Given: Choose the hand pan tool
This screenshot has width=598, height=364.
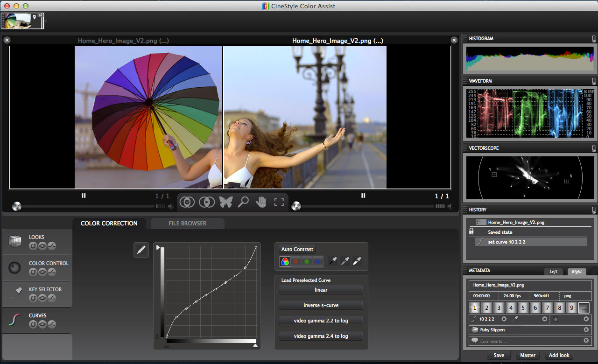Looking at the screenshot, I should point(261,202).
